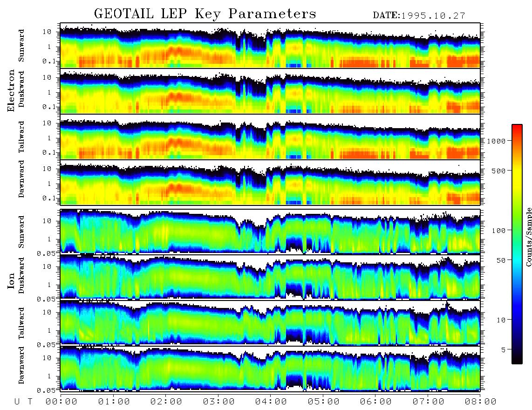Click the 04:00 time tick label

pos(271,402)
